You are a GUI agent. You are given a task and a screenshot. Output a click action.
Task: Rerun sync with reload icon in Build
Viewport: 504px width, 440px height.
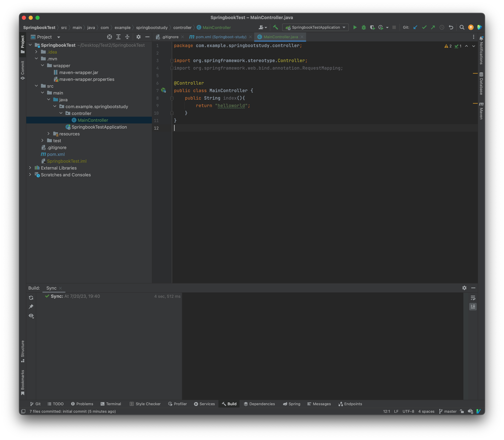(x=31, y=298)
